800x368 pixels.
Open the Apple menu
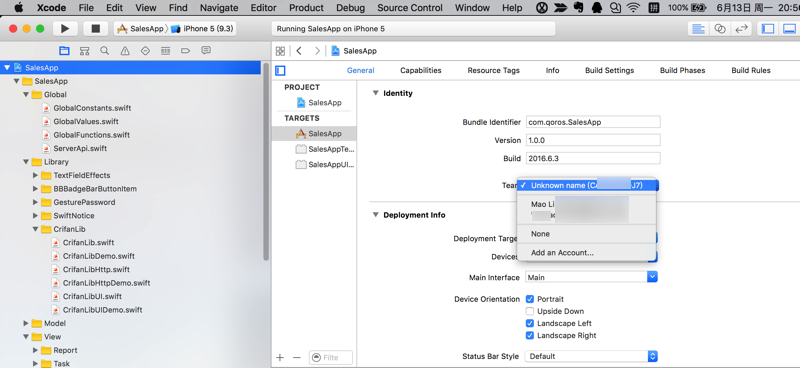click(18, 8)
